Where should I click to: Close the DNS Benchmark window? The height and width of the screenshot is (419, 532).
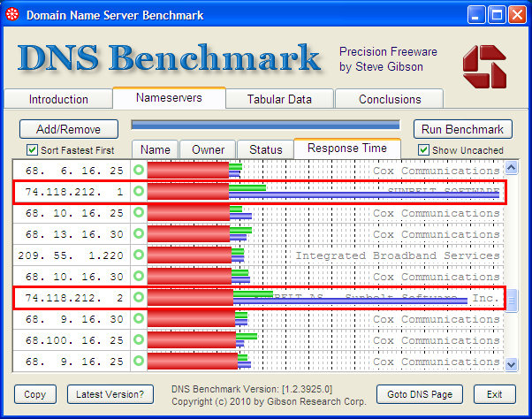coord(517,15)
